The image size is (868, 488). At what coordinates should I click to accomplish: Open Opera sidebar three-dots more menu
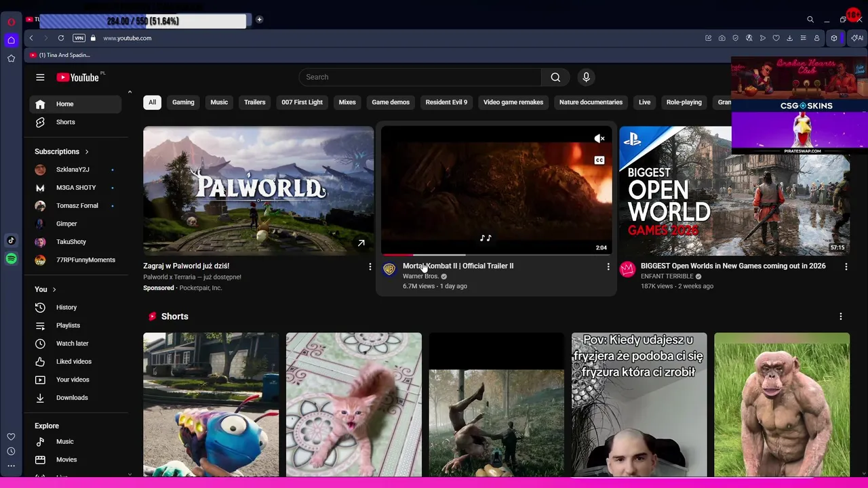[11, 466]
